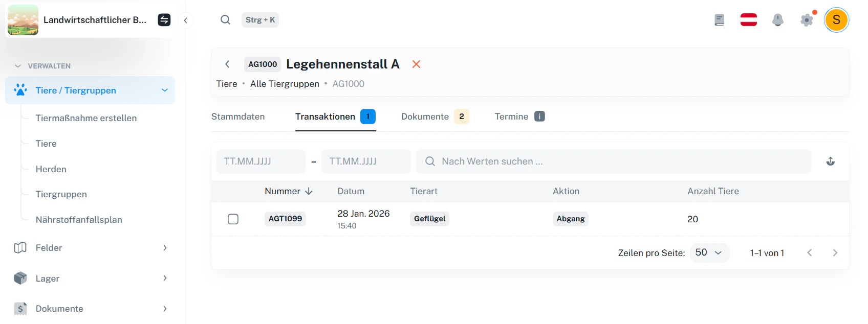The width and height of the screenshot is (868, 324).
Task: Open the Stammdaten tab
Action: [237, 117]
